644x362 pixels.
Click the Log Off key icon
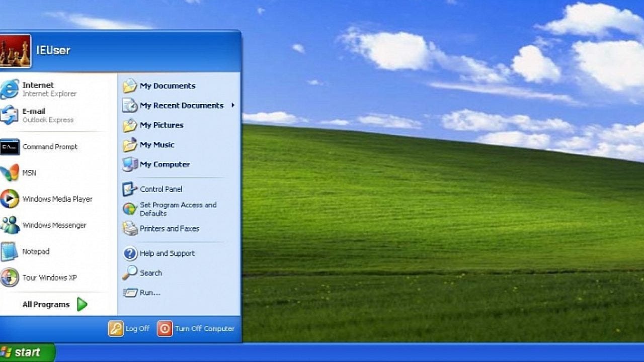click(x=116, y=328)
